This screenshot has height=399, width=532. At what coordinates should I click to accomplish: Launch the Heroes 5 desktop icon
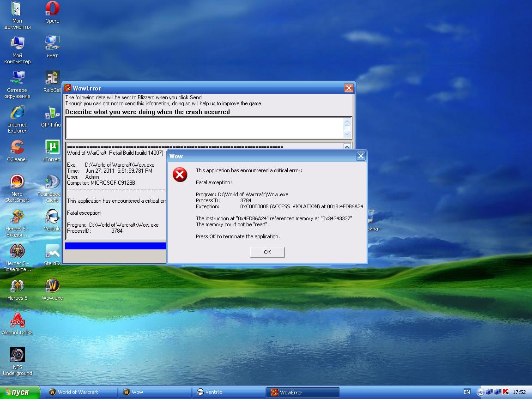coord(17,290)
